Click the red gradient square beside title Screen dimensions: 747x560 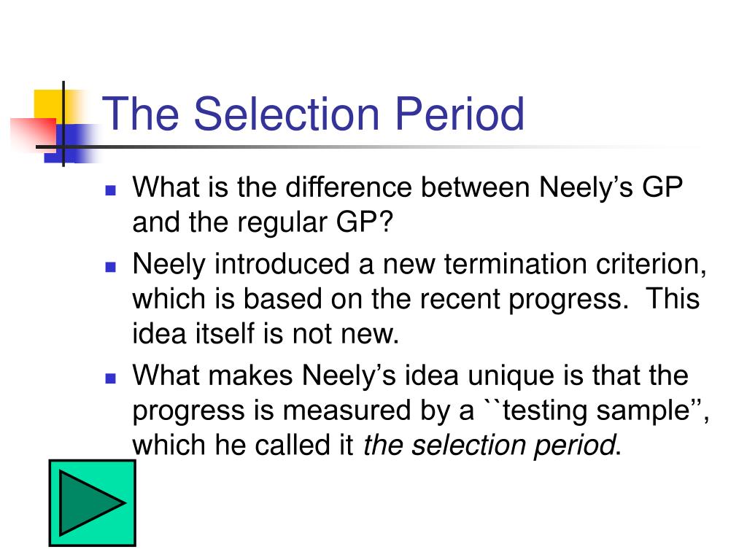[x=32, y=134]
